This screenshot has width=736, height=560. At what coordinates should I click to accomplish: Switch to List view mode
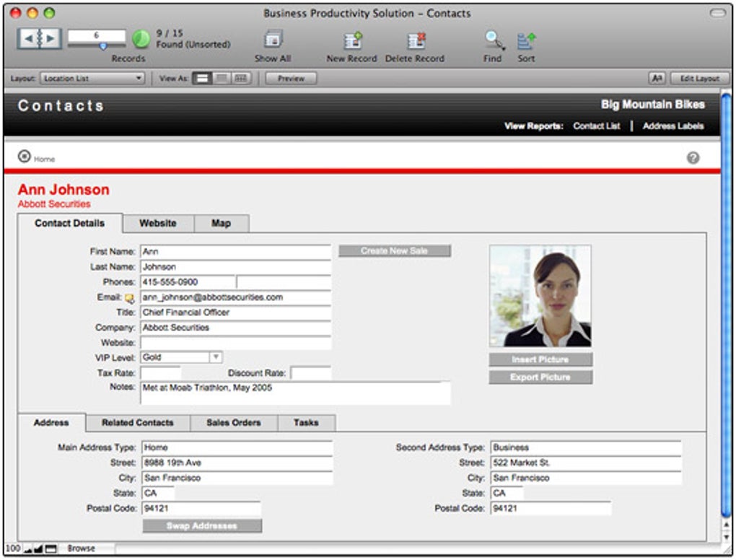[x=222, y=79]
